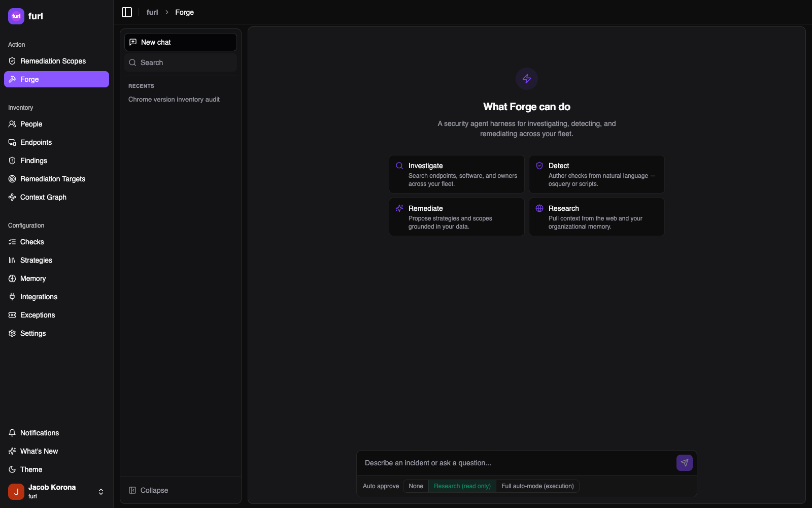Viewport: 812px width, 508px height.
Task: Choose the Investigate card
Action: [x=457, y=174]
